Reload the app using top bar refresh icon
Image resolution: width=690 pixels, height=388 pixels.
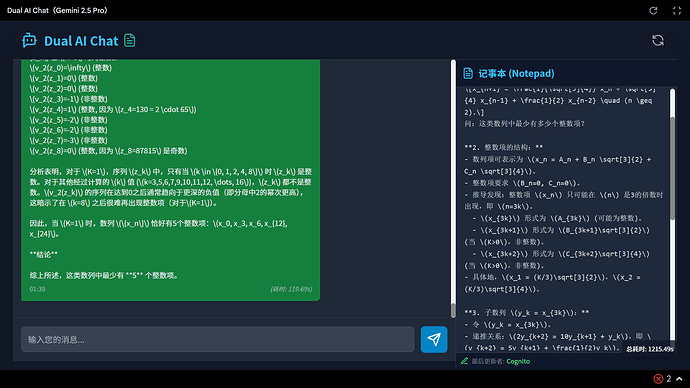653,11
